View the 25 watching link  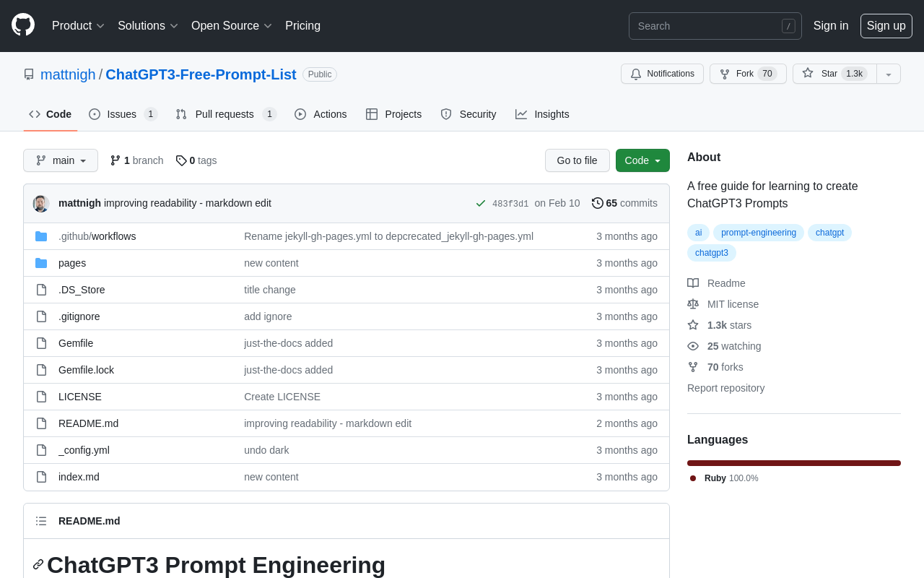coord(724,346)
